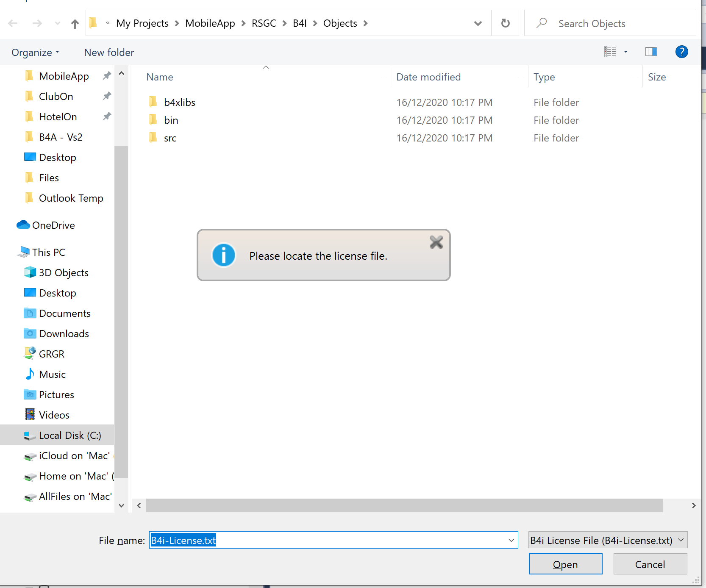Toggle the preview pane
The width and height of the screenshot is (706, 588).
pyautogui.click(x=651, y=52)
